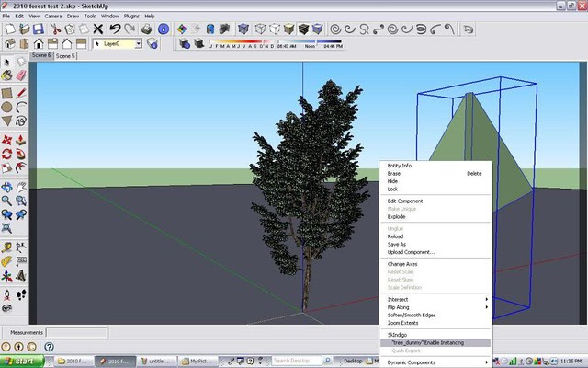
Task: Toggle shadows display icon
Action: pyautogui.click(x=199, y=43)
